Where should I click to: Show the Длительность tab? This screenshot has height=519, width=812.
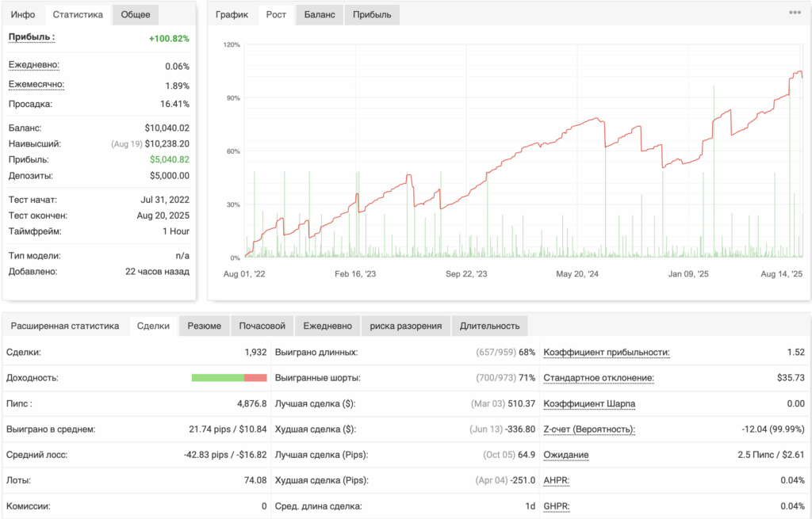point(489,326)
